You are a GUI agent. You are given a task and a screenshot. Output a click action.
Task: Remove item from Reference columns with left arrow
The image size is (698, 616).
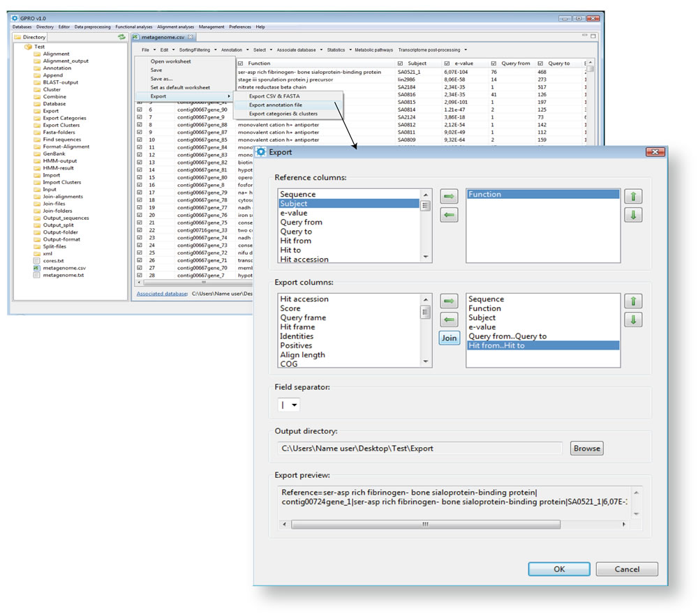(x=450, y=216)
